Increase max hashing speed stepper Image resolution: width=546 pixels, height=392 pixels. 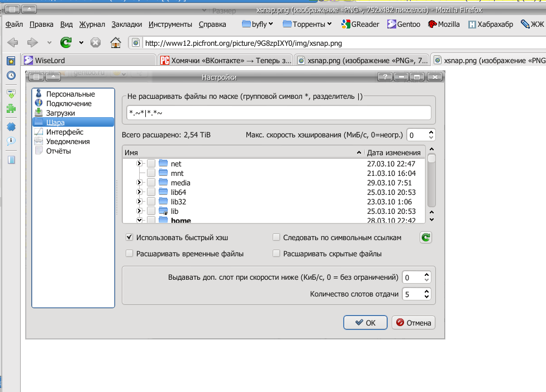pyautogui.click(x=431, y=132)
